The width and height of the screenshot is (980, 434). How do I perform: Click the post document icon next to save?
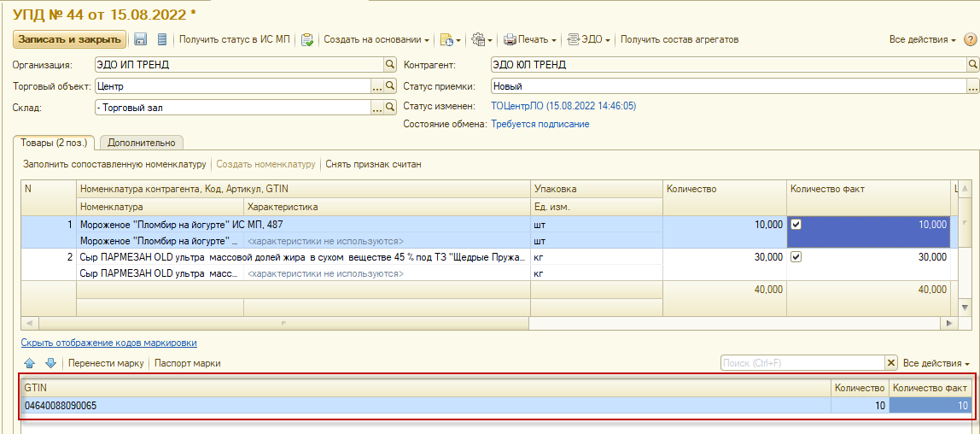tap(161, 39)
